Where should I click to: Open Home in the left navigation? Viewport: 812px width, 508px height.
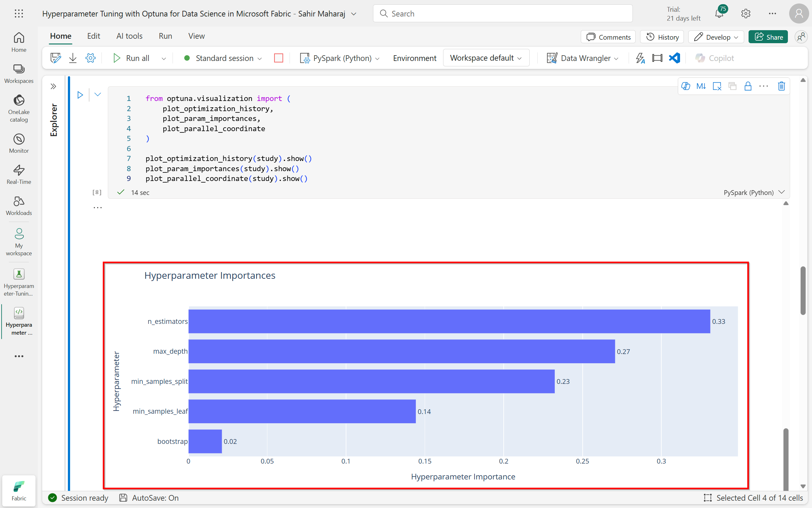click(19, 42)
